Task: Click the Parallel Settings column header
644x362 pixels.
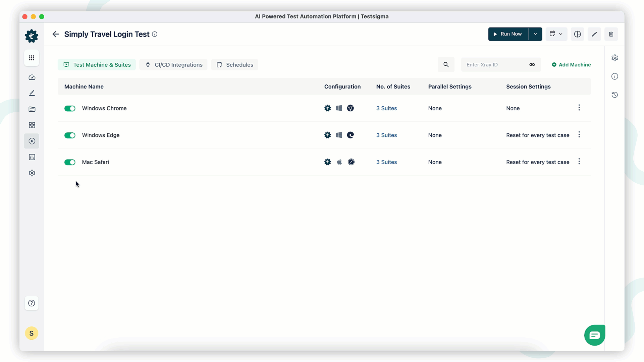Action: (450, 86)
